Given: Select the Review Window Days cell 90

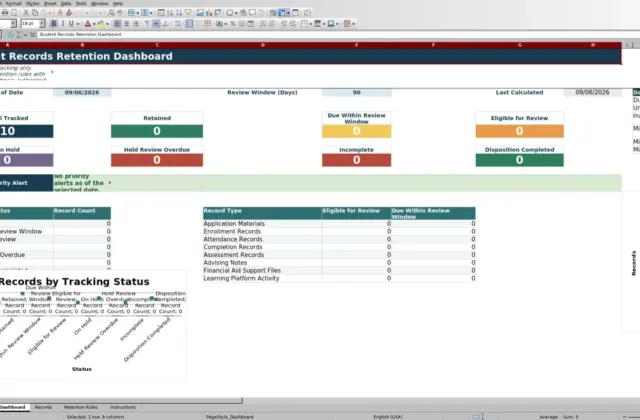Looking at the screenshot, I should [356, 93].
